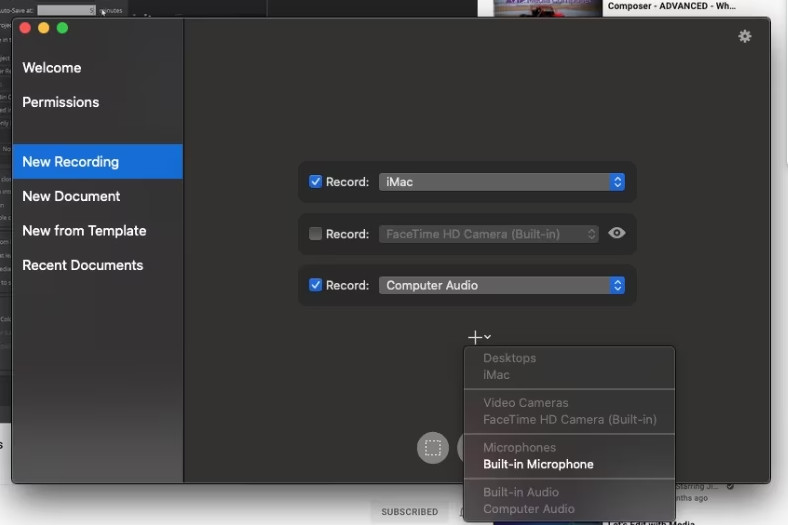Minimize the window with the yellow button
Screen dimensions: 788x525
44,28
